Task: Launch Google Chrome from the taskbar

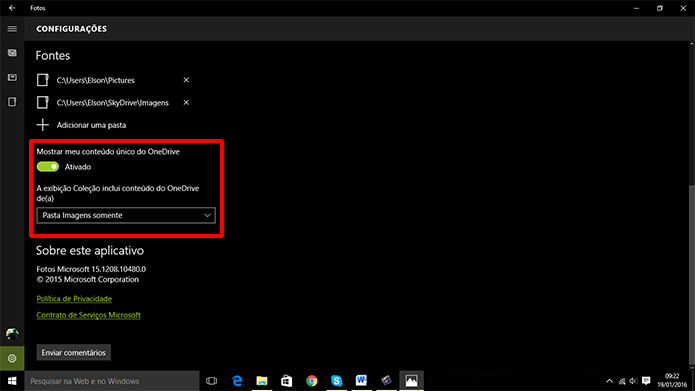Action: pyautogui.click(x=312, y=381)
